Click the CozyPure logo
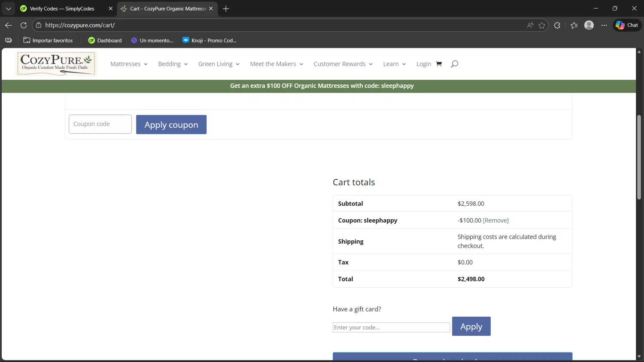The image size is (644, 362). tap(56, 64)
